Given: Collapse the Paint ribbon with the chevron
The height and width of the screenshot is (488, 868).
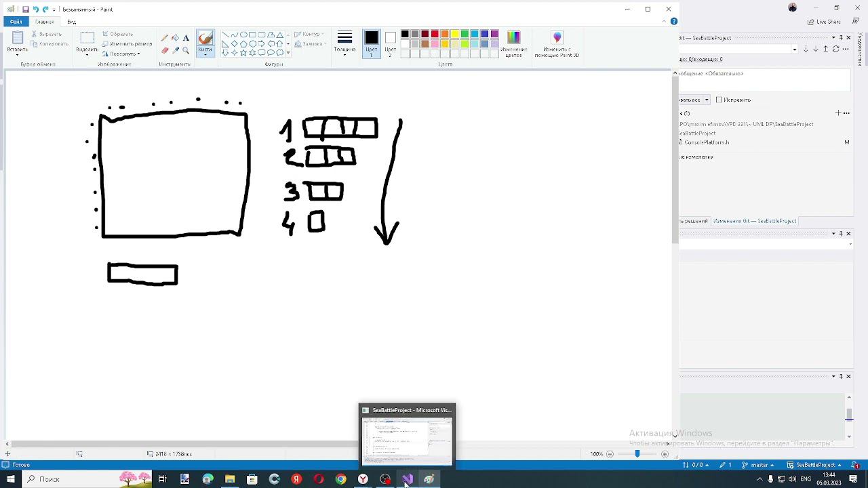Looking at the screenshot, I should click(664, 22).
